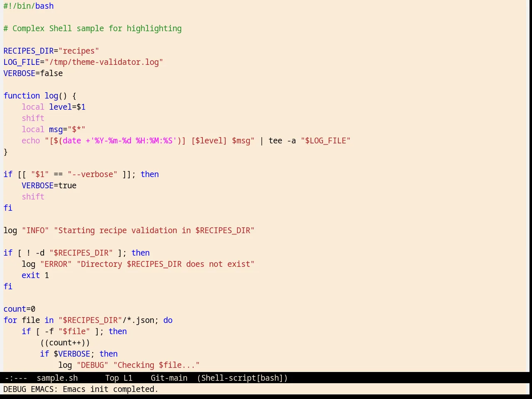Click the '-f "$file"' test
The width and height of the screenshot is (532, 399).
[67, 332]
